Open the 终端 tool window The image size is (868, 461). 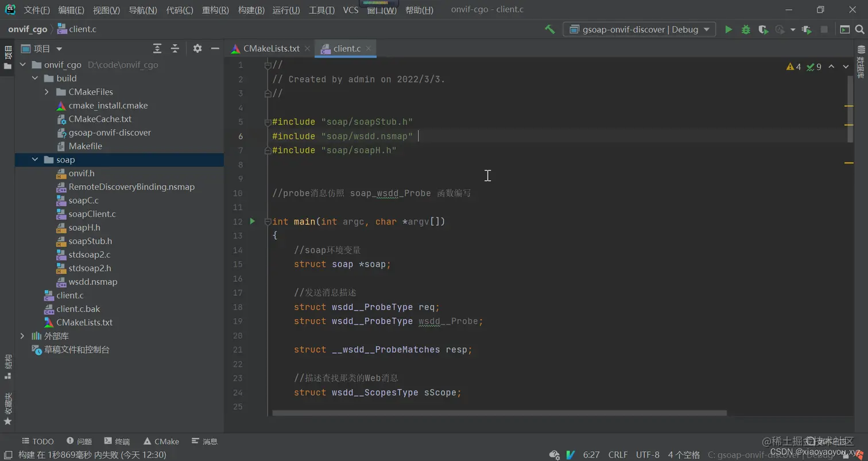pos(117,441)
